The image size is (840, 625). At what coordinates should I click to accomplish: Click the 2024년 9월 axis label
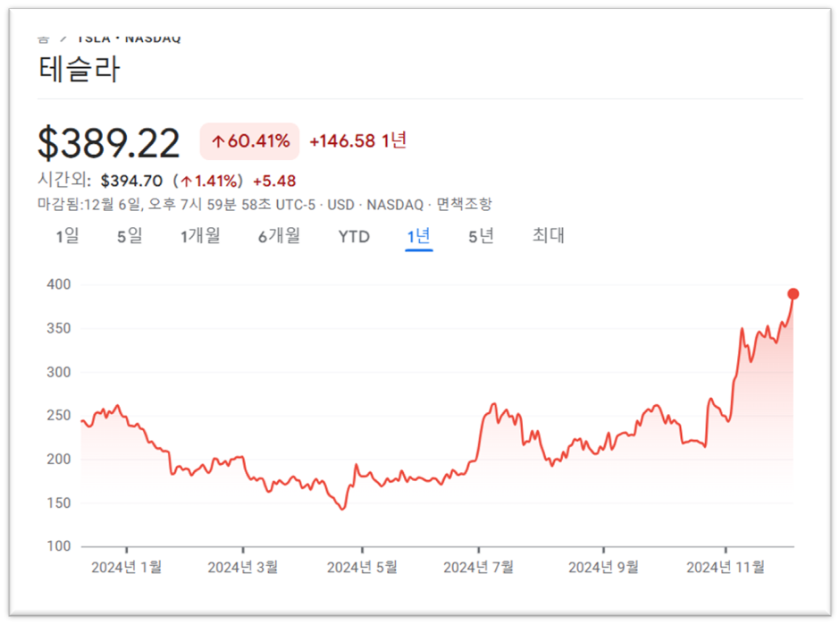[x=603, y=567]
